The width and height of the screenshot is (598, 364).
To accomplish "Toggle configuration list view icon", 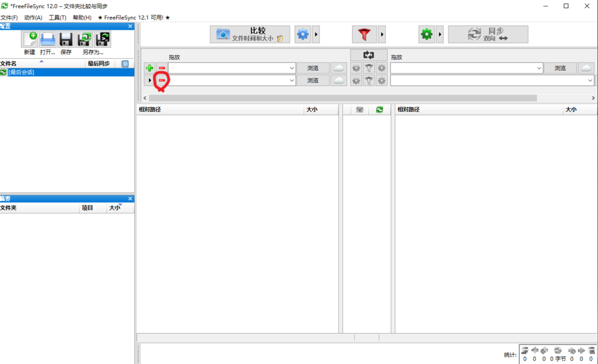I will pyautogui.click(x=125, y=64).
